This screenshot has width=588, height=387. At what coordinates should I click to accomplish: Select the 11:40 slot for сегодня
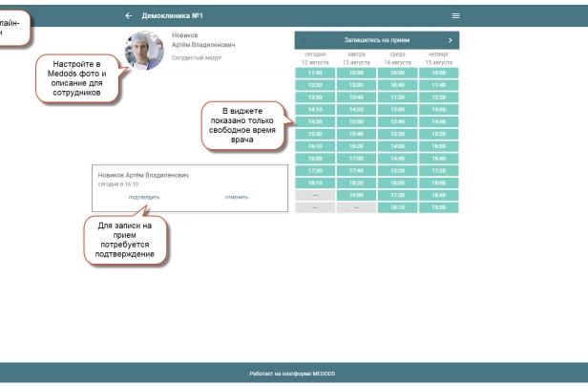(315, 73)
